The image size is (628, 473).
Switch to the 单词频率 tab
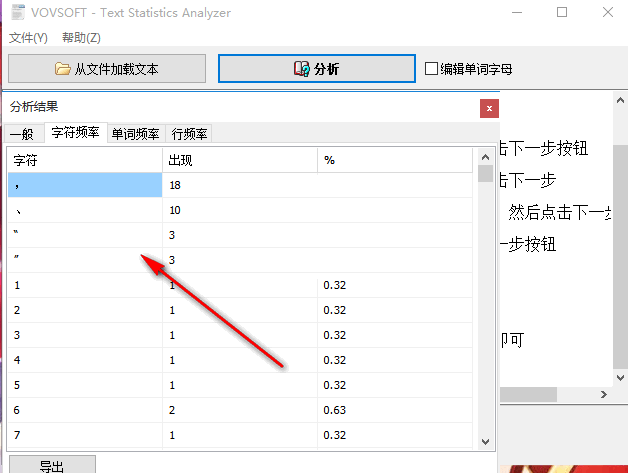point(136,134)
